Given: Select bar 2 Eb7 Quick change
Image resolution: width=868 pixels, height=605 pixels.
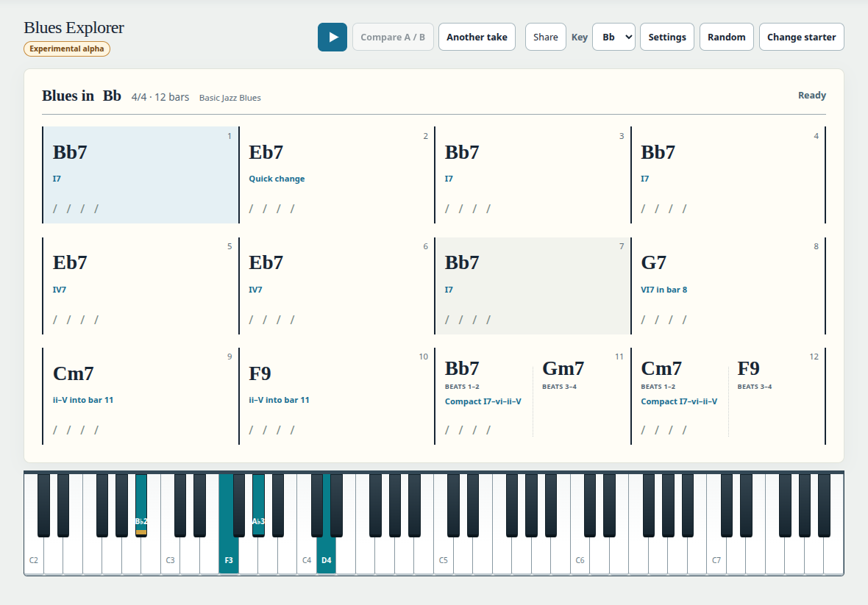Looking at the screenshot, I should point(337,175).
